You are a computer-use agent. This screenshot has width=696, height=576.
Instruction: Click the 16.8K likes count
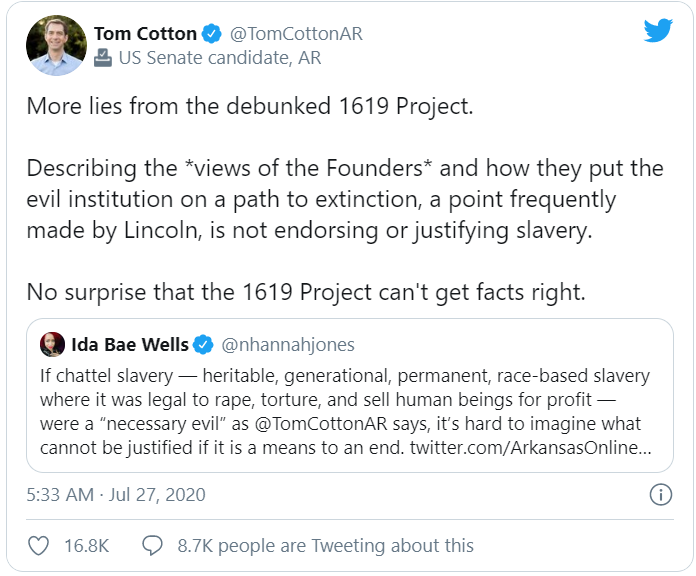[85, 545]
